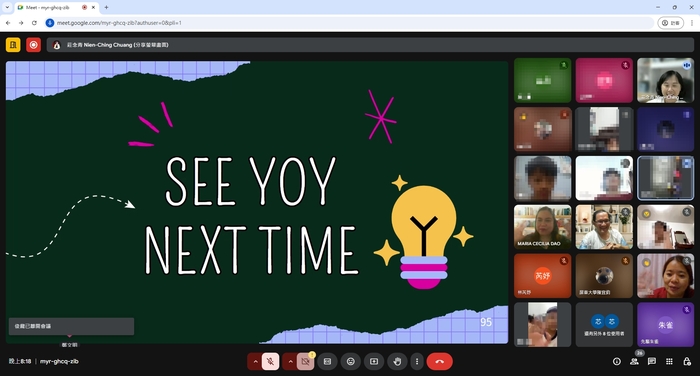
Task: Click the red recording indicator button
Action: 33,45
